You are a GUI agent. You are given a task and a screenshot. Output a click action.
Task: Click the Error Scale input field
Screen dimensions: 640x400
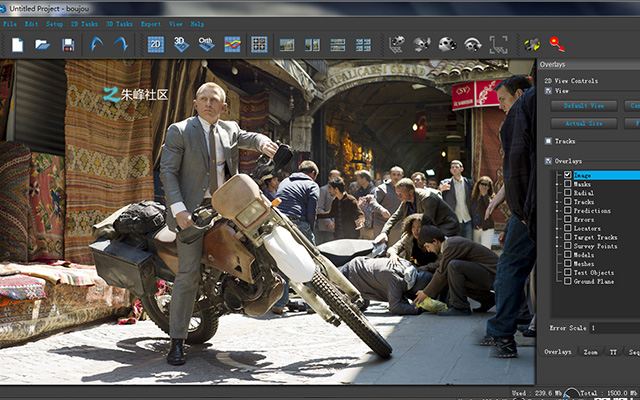[615, 328]
